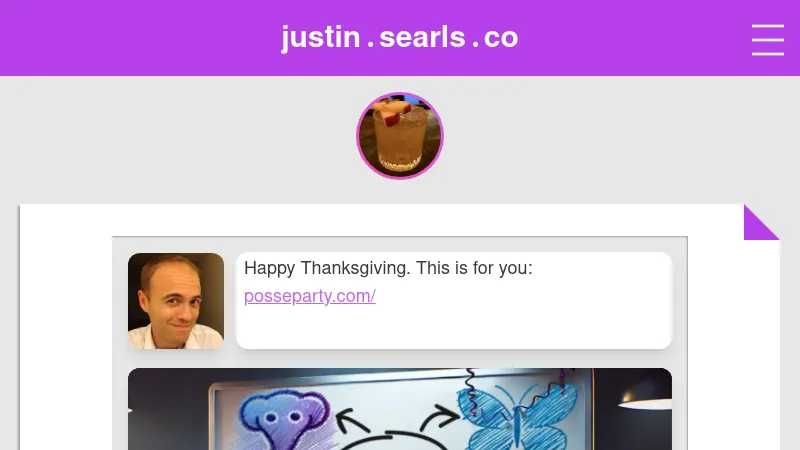Open the hamburger navigation menu

tap(767, 40)
